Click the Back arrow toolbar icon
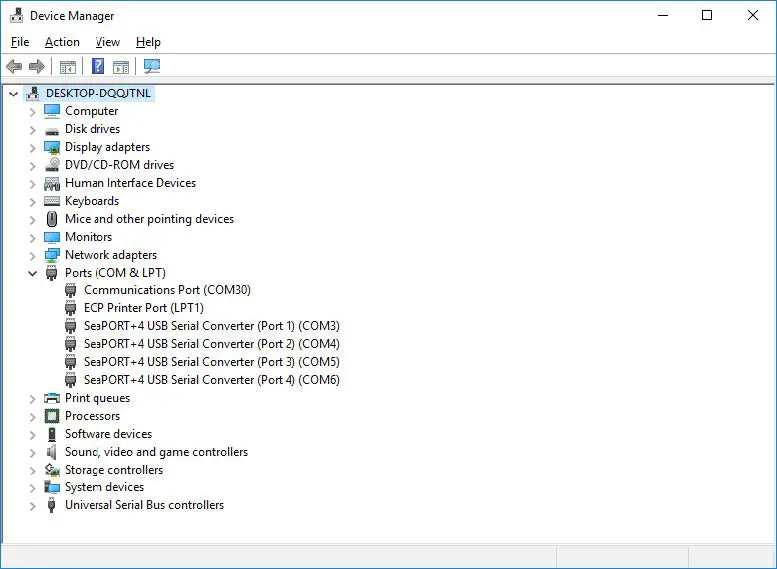The height and width of the screenshot is (569, 777). (x=14, y=67)
